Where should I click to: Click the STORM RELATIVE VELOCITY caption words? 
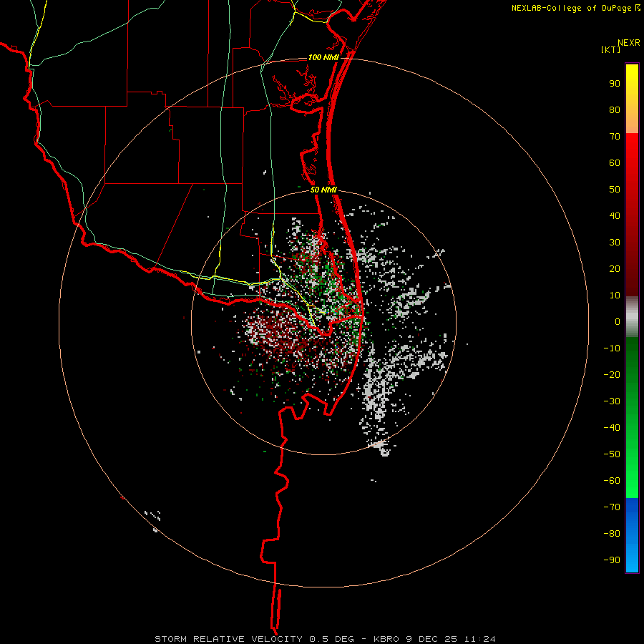pos(228,639)
